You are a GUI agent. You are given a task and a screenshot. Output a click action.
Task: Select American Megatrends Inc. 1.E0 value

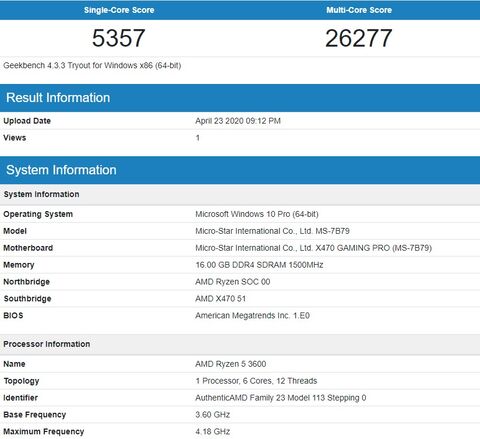pyautogui.click(x=253, y=315)
